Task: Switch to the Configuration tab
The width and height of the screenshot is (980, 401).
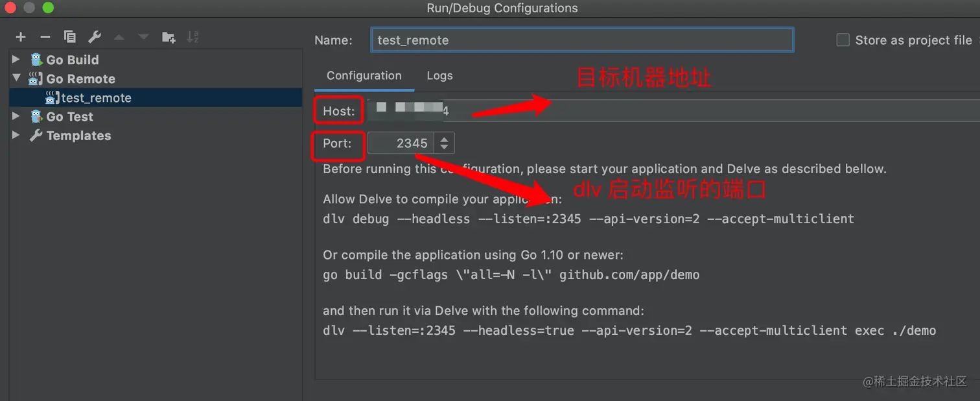Action: [x=364, y=76]
